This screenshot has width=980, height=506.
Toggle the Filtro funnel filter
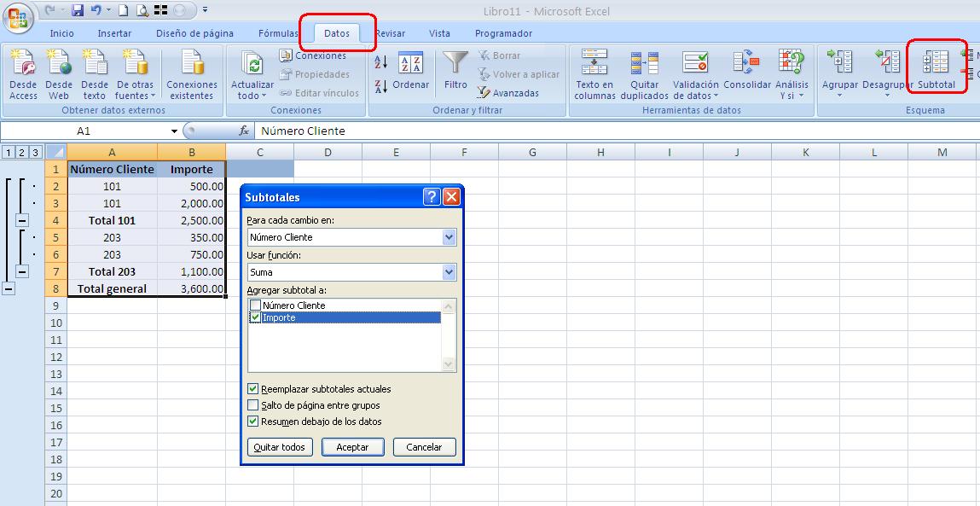[x=455, y=70]
